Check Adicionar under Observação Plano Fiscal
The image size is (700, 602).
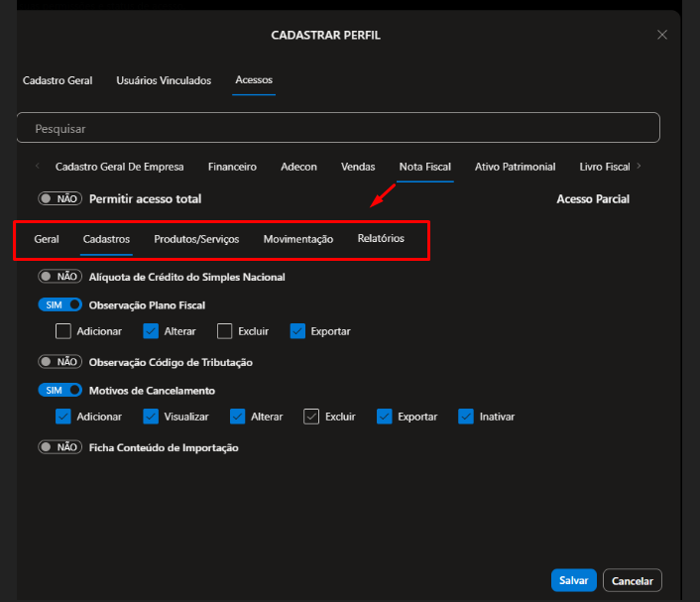tap(63, 331)
